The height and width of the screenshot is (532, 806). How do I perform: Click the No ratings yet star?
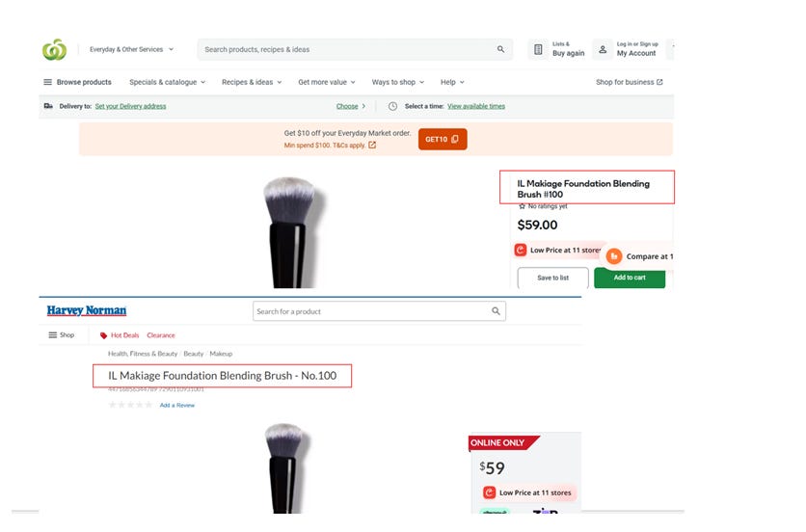click(523, 206)
